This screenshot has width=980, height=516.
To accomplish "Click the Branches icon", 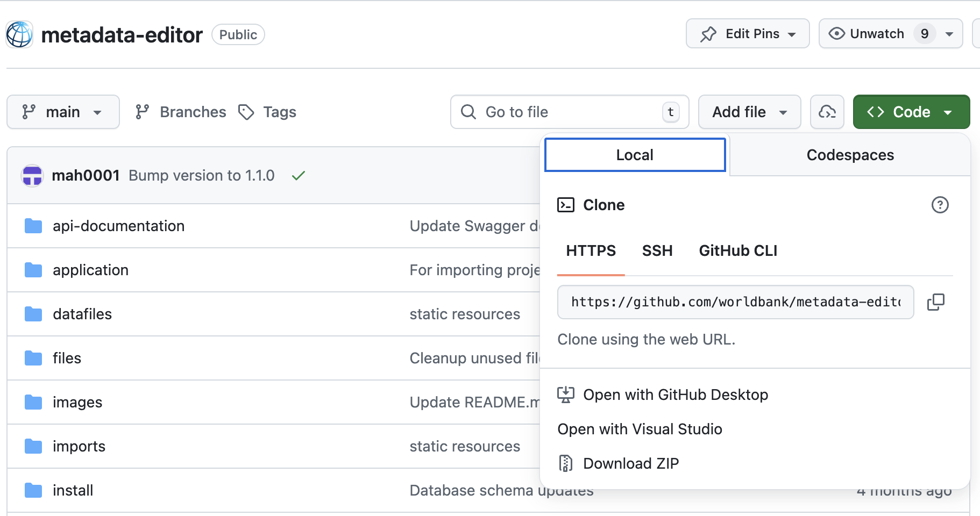I will [x=142, y=112].
